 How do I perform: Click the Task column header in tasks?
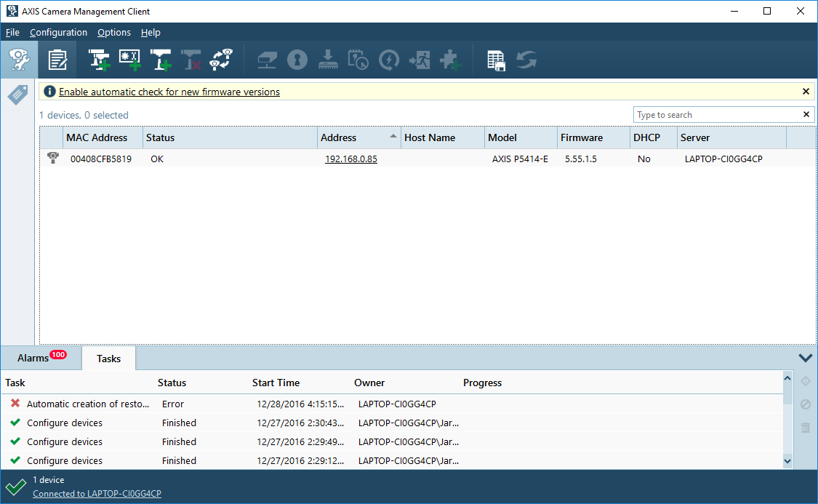click(15, 383)
